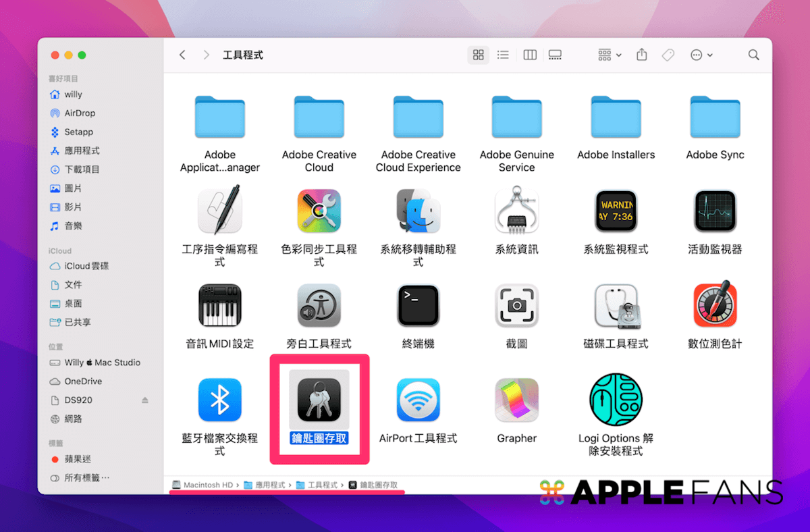Select the Screenshot utility (截圖)

pyautogui.click(x=516, y=305)
